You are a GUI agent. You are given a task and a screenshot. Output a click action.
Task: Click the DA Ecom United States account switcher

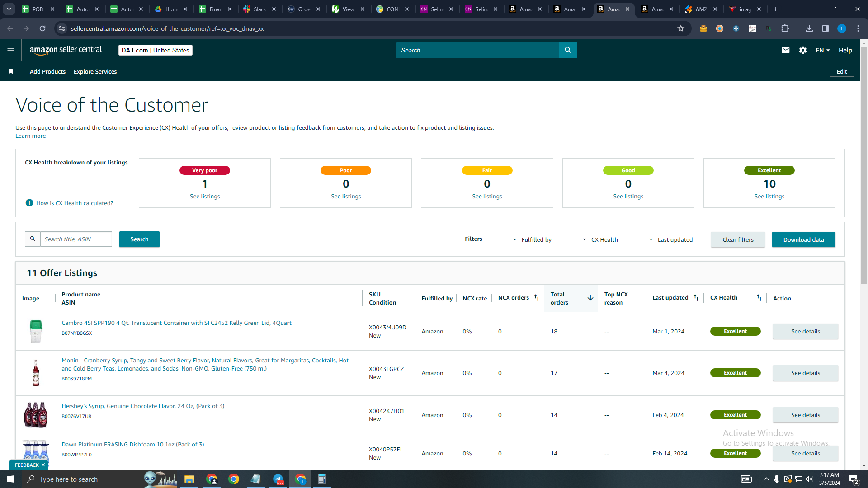(156, 50)
